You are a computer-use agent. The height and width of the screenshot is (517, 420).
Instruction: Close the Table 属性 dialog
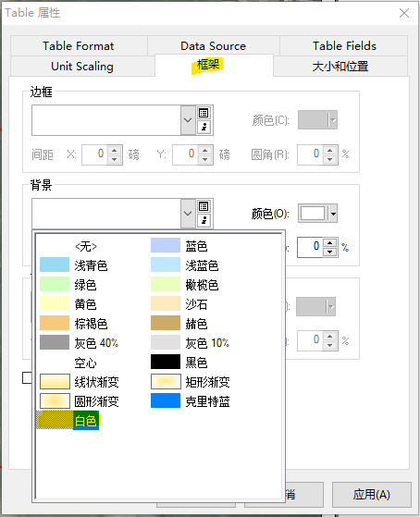404,13
